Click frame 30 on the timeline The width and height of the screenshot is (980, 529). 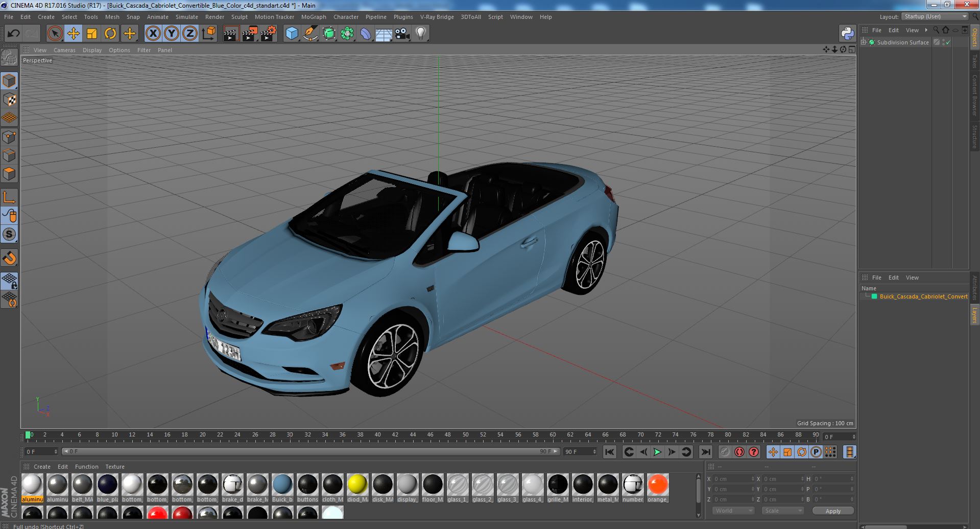coord(290,435)
